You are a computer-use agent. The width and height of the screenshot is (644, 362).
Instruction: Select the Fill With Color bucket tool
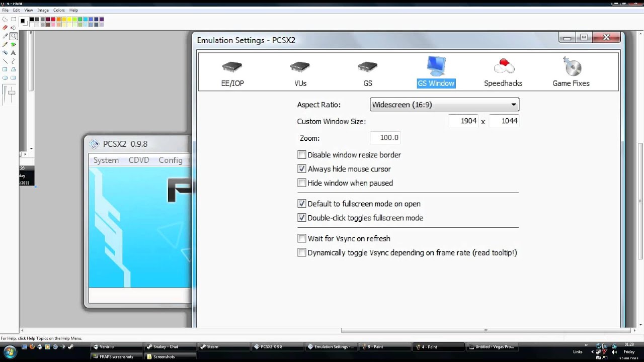[x=14, y=28]
